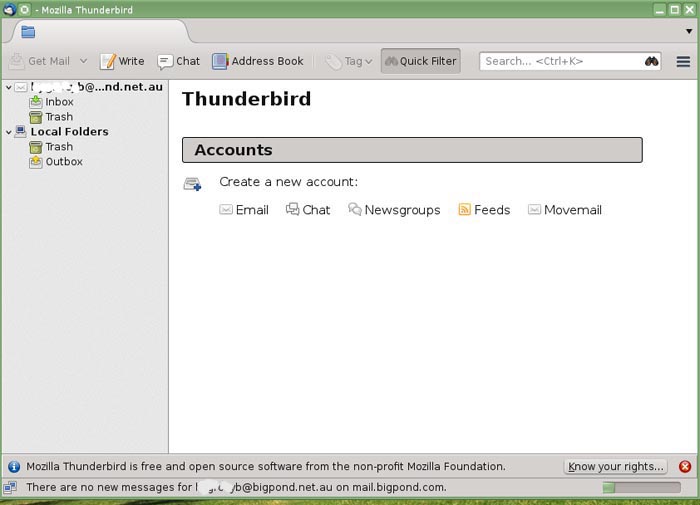Create a new Feeds account
This screenshot has width=700, height=505.
[x=484, y=210]
